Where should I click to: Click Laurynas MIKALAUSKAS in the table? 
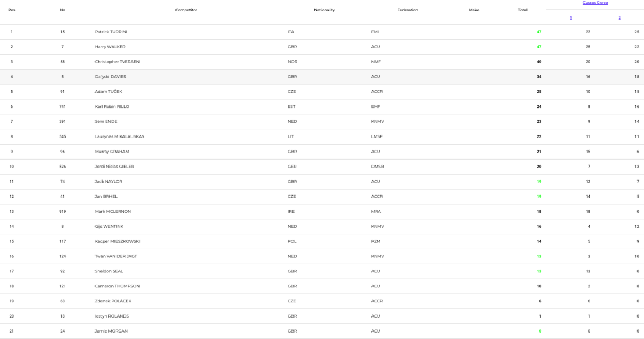pos(119,136)
